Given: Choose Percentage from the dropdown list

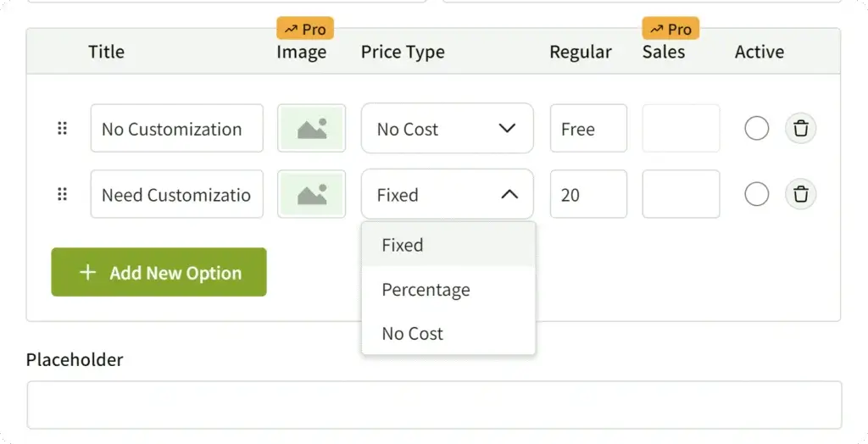Looking at the screenshot, I should coord(426,290).
